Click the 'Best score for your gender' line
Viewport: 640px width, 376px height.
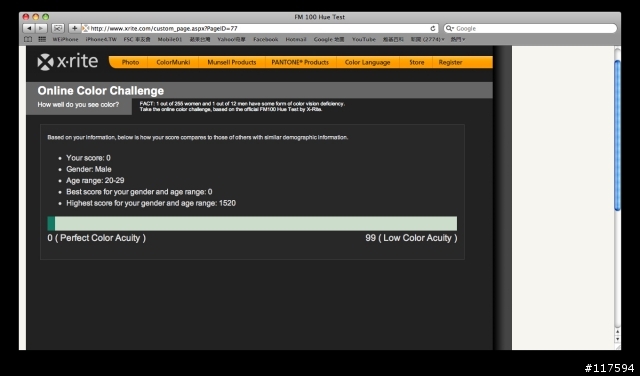[139, 192]
